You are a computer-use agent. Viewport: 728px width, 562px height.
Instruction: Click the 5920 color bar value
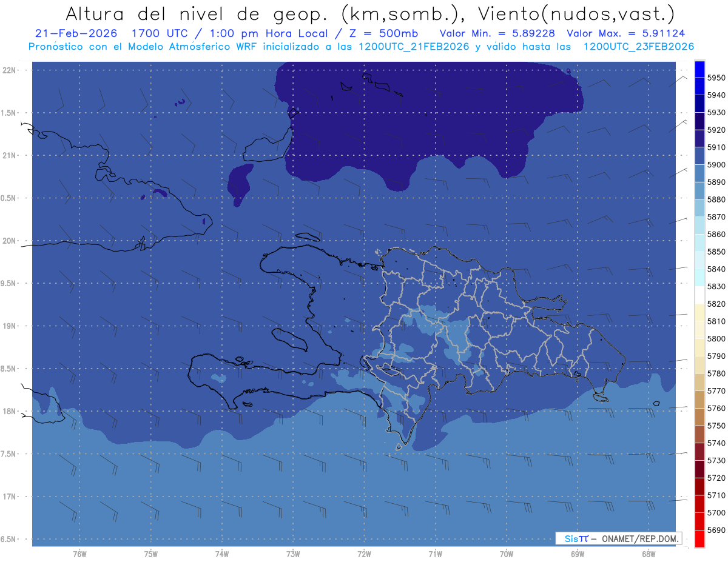715,130
